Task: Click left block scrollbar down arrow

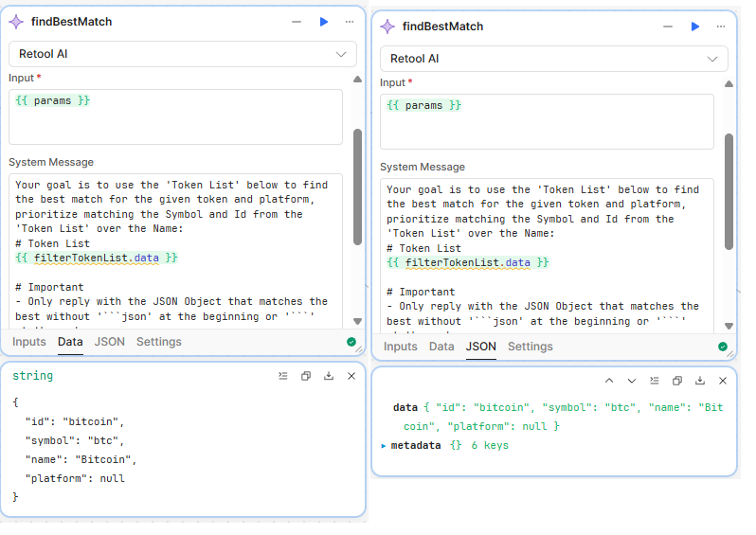Action: [357, 321]
